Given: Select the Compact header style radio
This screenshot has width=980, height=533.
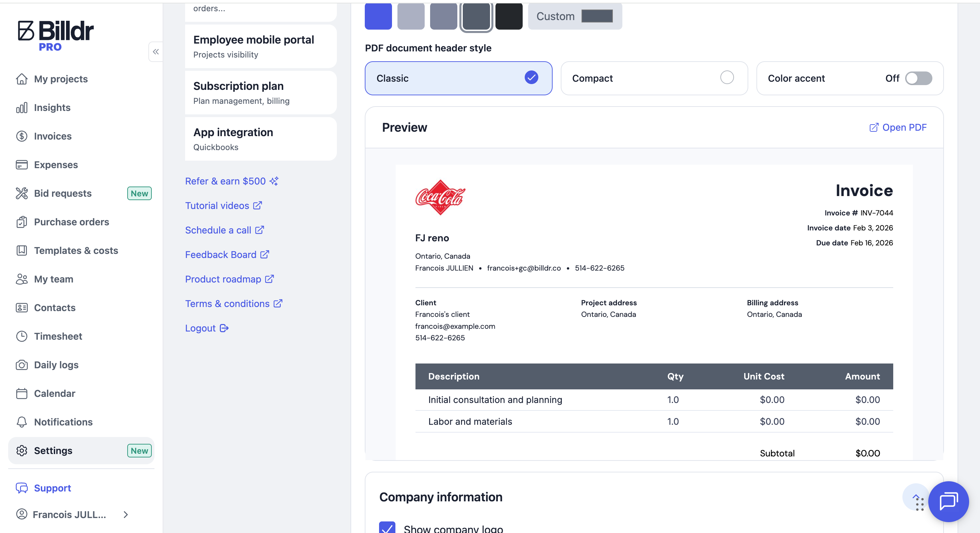Looking at the screenshot, I should pyautogui.click(x=726, y=78).
